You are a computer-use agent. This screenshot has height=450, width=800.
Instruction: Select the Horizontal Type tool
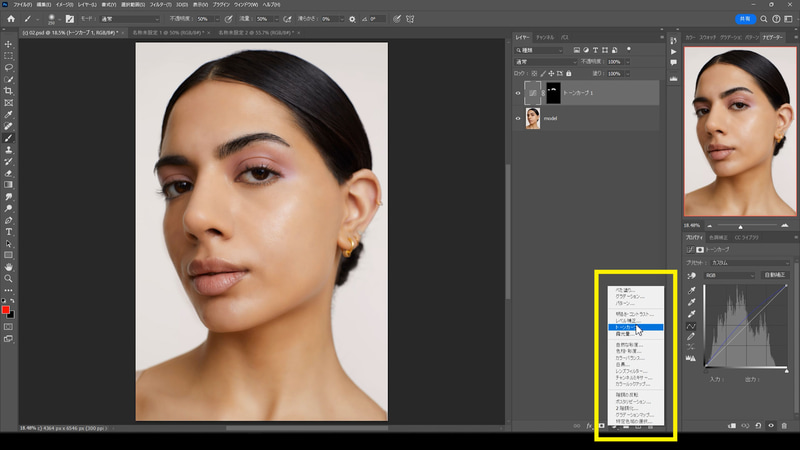(9, 232)
